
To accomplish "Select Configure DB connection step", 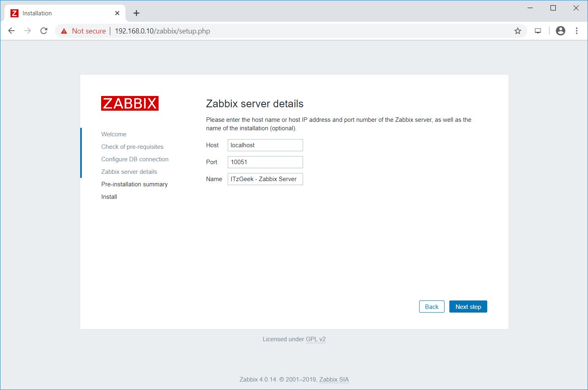I will click(x=135, y=159).
